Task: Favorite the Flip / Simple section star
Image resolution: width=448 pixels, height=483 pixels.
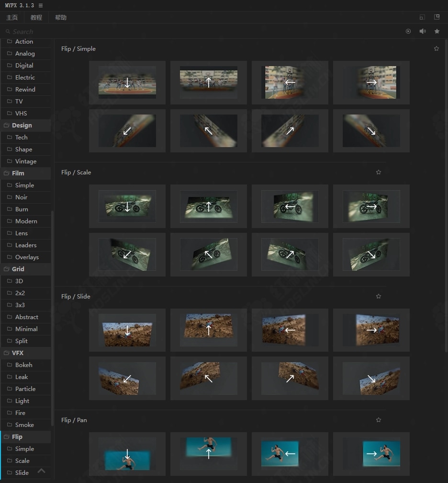Action: 436,48
